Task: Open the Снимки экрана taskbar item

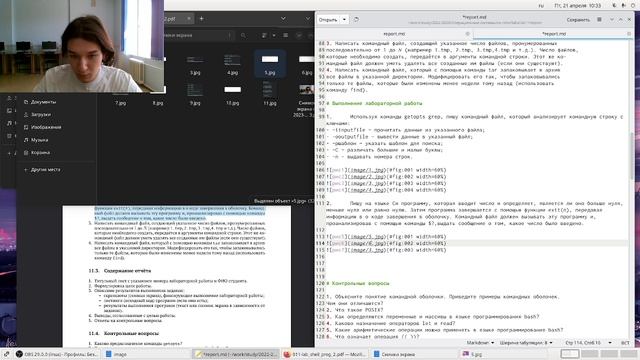Action: [414, 354]
